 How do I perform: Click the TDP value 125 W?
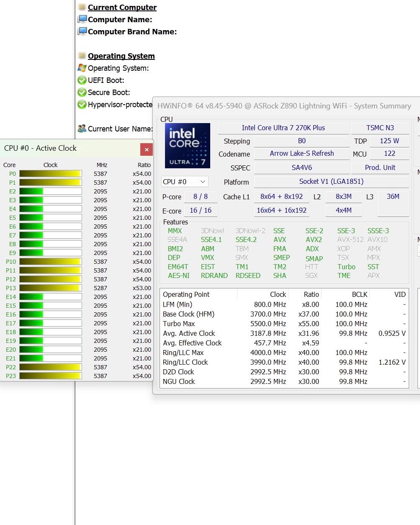pos(389,141)
